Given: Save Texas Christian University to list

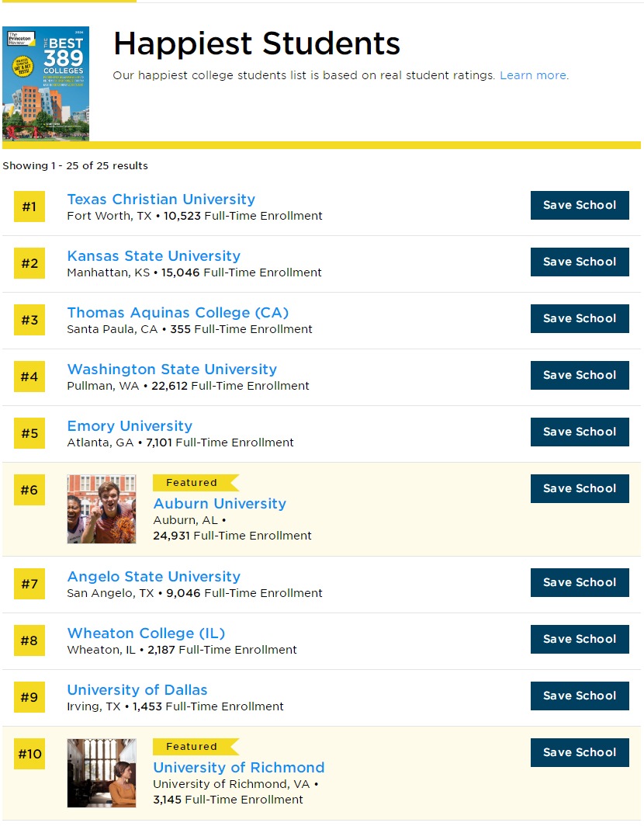Looking at the screenshot, I should coord(579,206).
